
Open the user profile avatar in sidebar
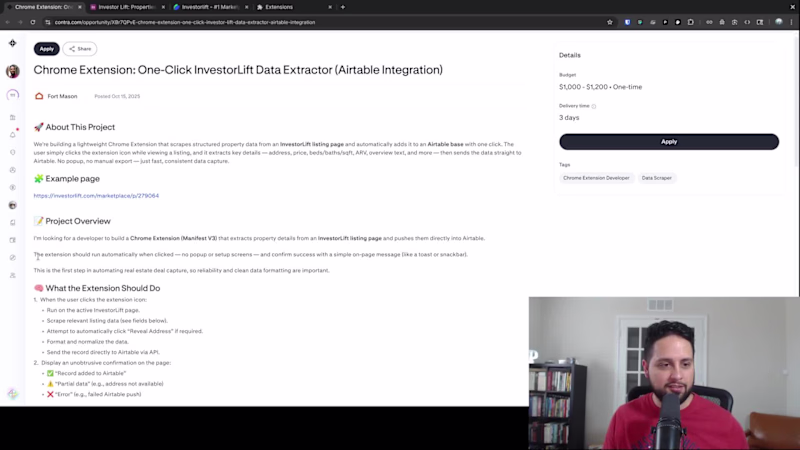point(13,71)
